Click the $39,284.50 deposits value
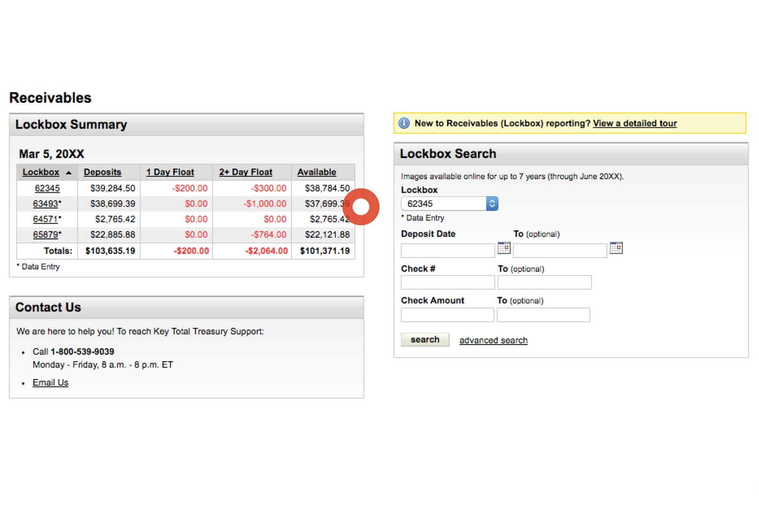 pyautogui.click(x=113, y=188)
